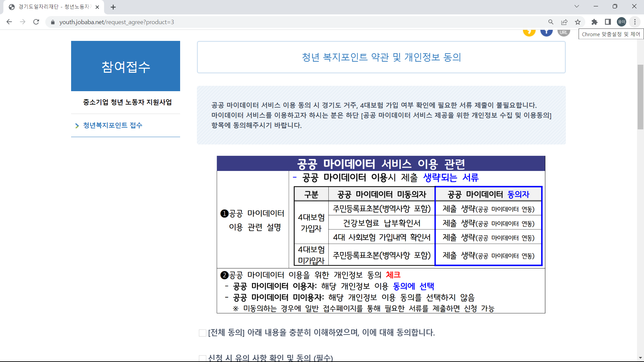Click the chevron beside 청년복지포인트 접수
The height and width of the screenshot is (362, 644).
click(x=77, y=126)
